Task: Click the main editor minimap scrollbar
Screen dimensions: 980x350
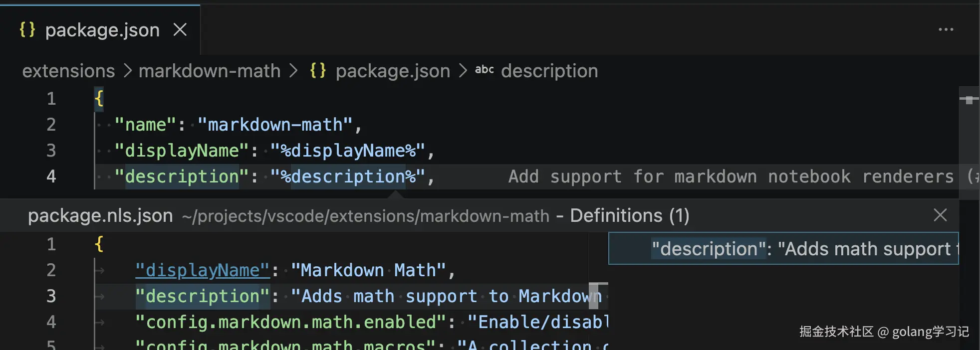Action: [x=969, y=144]
